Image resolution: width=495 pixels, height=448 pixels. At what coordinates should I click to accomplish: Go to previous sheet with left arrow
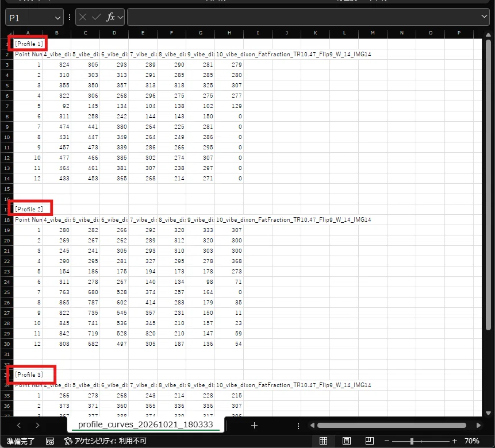point(18,425)
